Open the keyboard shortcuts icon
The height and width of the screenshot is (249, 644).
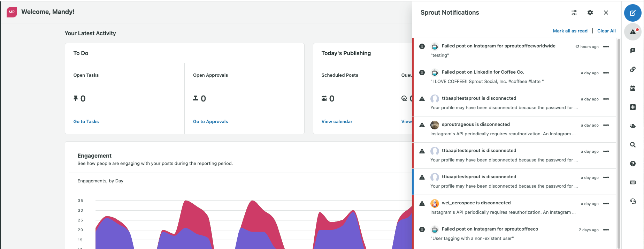[x=633, y=182]
